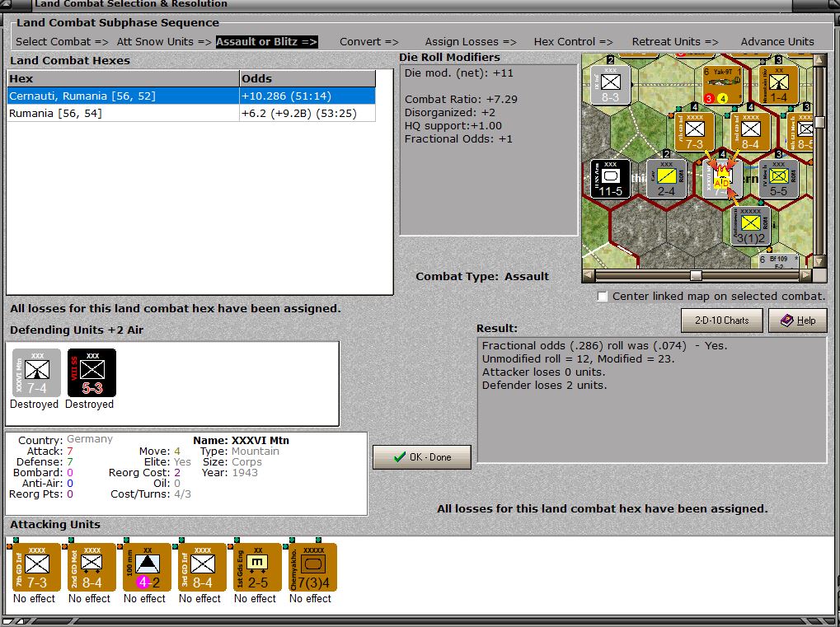Click the Hex column header
Screen dimensions: 840x627
click(123, 79)
